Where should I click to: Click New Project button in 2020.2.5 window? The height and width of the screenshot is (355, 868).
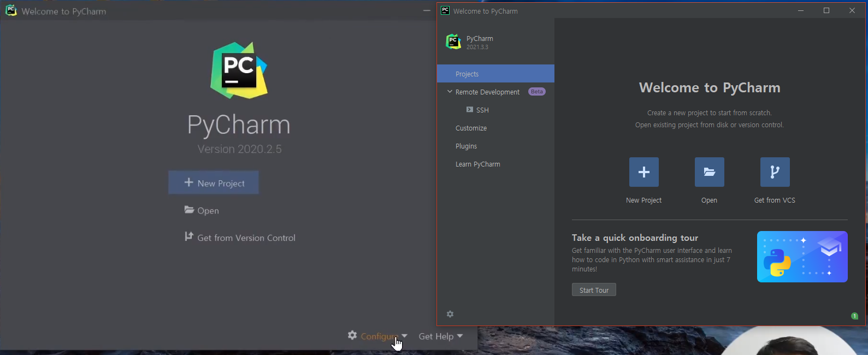[214, 182]
